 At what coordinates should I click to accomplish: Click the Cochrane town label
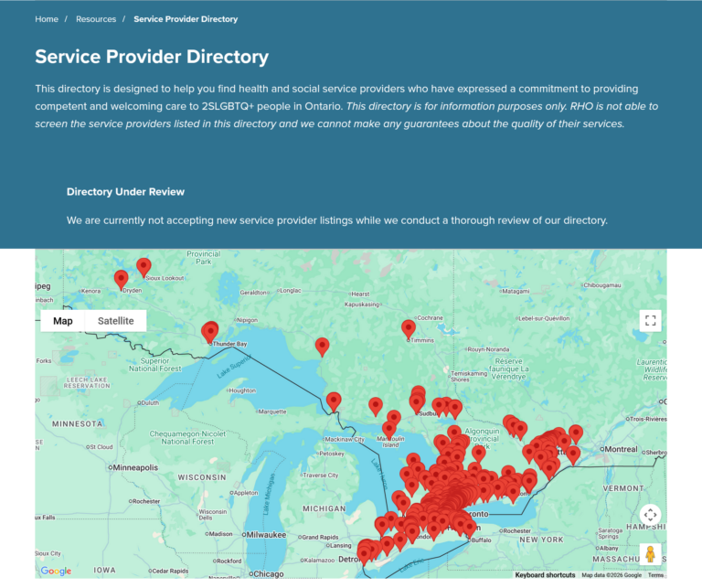(430, 318)
